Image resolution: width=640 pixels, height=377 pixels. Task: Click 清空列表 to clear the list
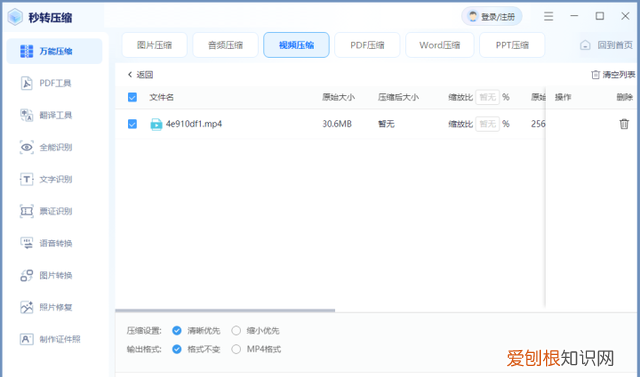613,75
